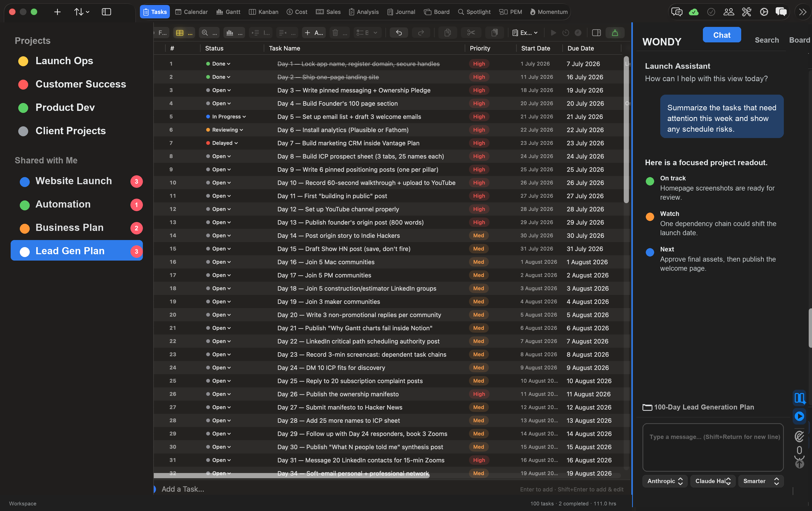Open status dropdown for Day 5 row
Image resolution: width=812 pixels, height=511 pixels.
point(226,117)
